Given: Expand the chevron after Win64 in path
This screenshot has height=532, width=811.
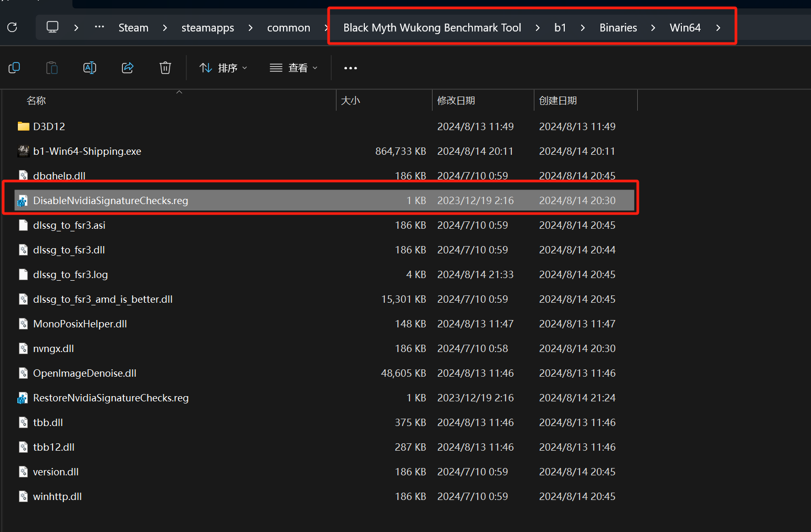Looking at the screenshot, I should 718,28.
